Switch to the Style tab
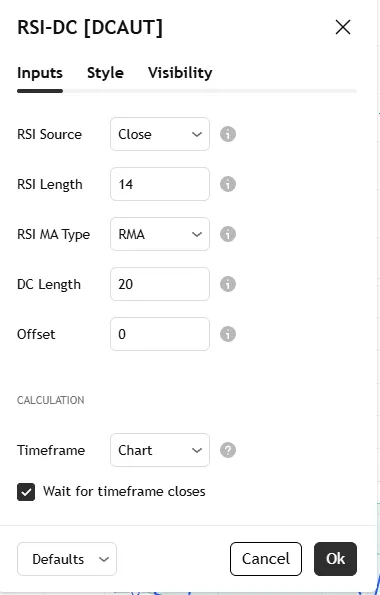 105,73
